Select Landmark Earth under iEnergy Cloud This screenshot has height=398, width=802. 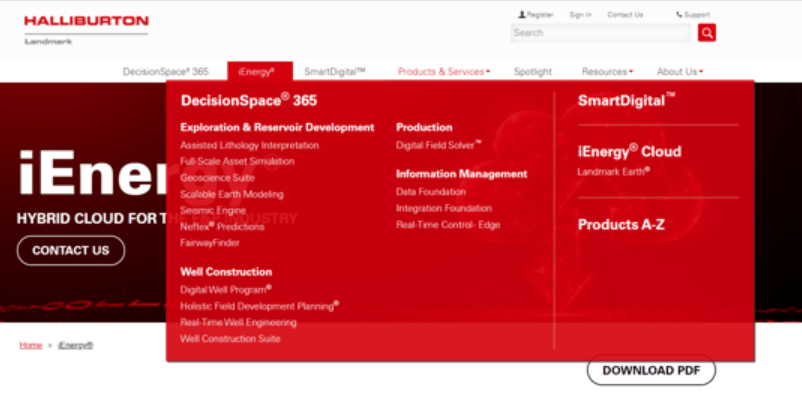pyautogui.click(x=614, y=171)
